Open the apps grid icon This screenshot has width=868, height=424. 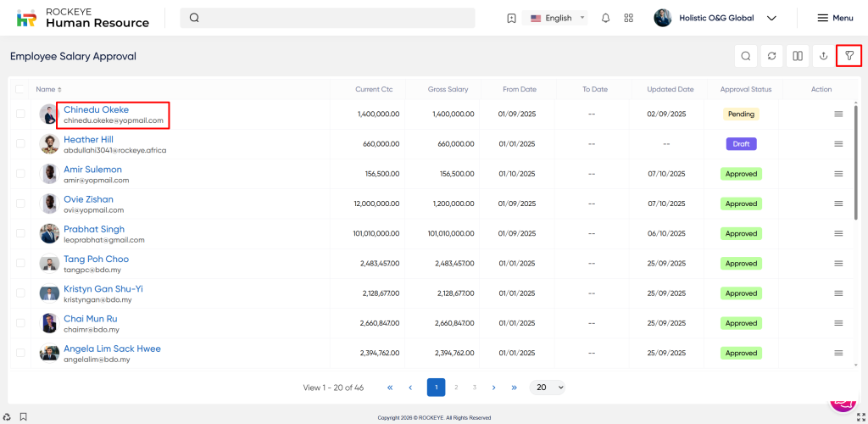[x=628, y=18]
